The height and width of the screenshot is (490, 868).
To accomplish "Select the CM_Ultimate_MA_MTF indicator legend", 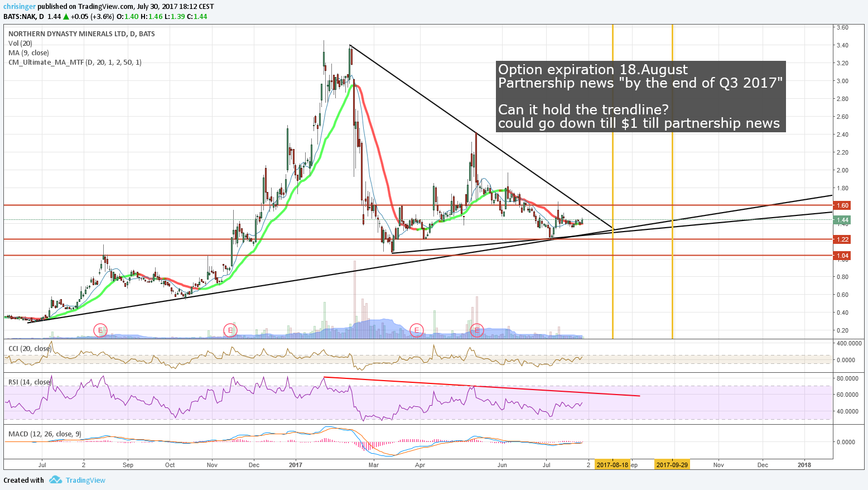I will pos(75,63).
